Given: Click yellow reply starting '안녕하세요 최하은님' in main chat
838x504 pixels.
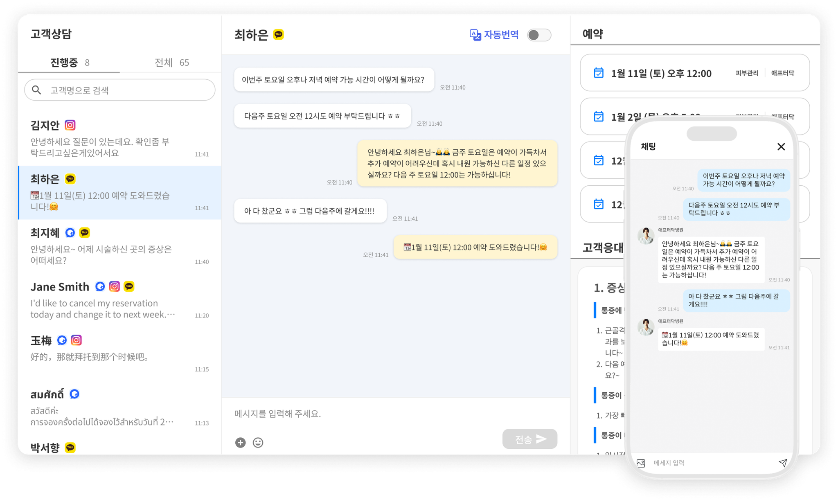Looking at the screenshot, I should tap(457, 164).
